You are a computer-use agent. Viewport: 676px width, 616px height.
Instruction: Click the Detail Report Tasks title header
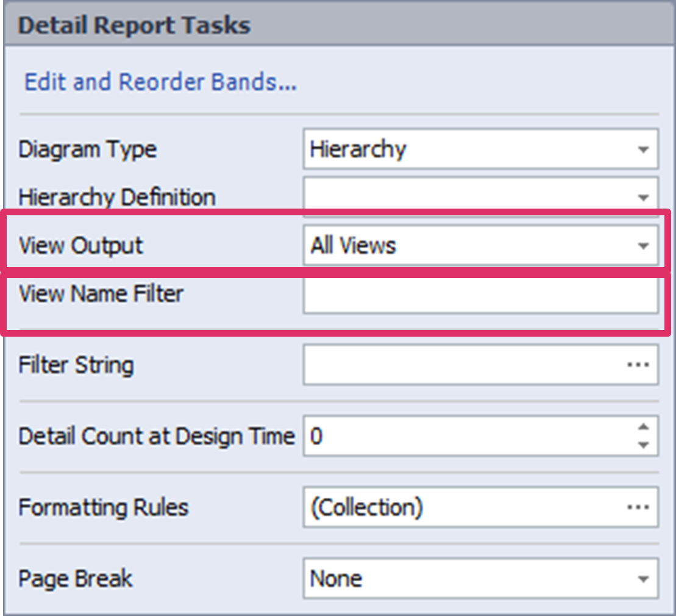135,26
